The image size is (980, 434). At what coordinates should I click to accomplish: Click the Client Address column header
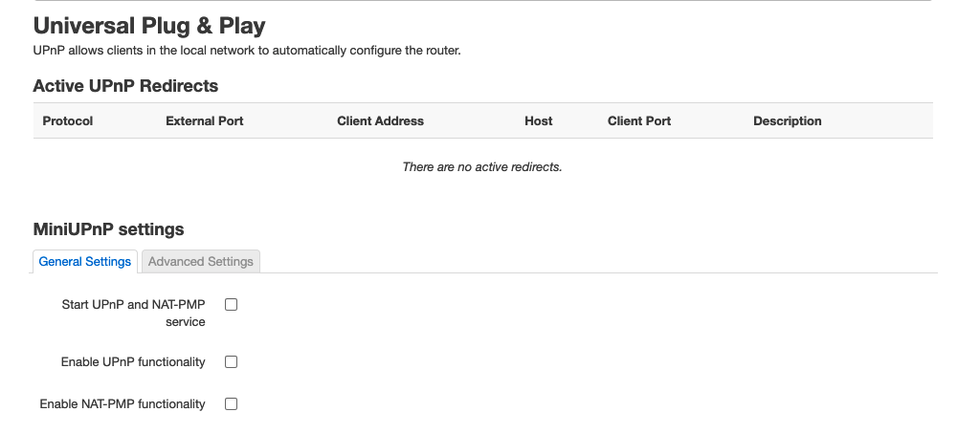(380, 121)
